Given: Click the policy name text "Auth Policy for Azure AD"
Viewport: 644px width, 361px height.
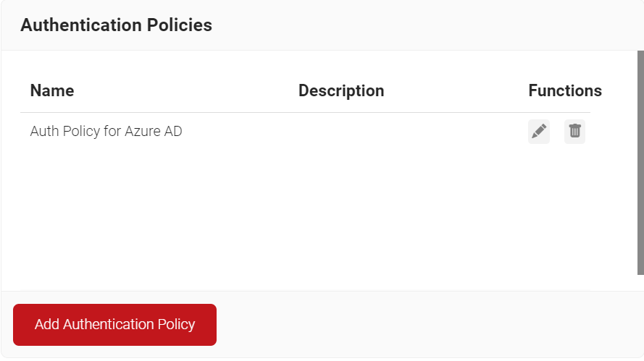Looking at the screenshot, I should coord(106,132).
